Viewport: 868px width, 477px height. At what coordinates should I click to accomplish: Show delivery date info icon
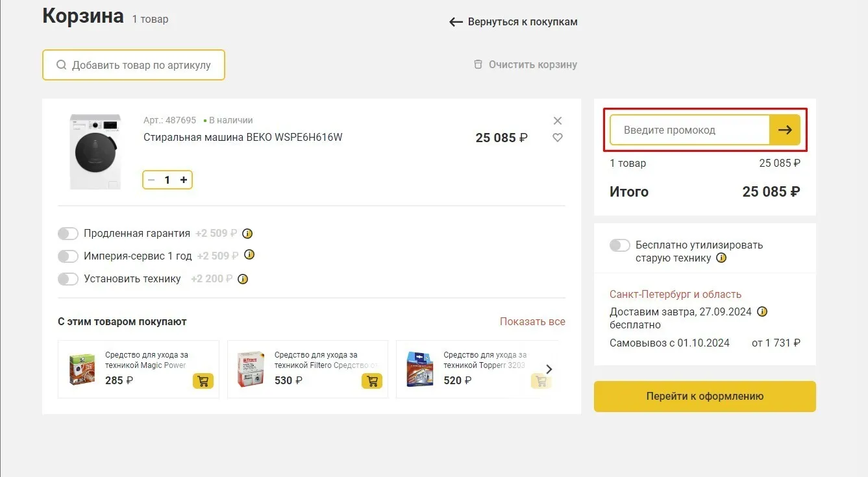point(762,312)
